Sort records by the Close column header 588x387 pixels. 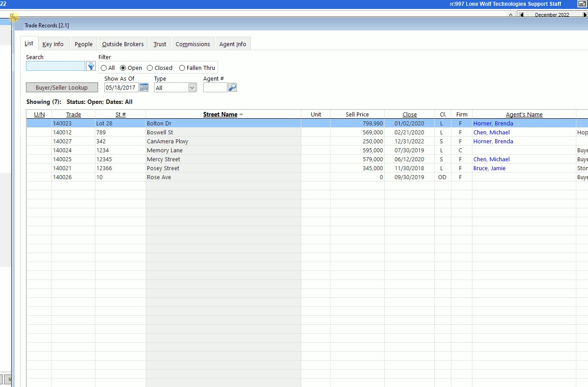(x=409, y=114)
